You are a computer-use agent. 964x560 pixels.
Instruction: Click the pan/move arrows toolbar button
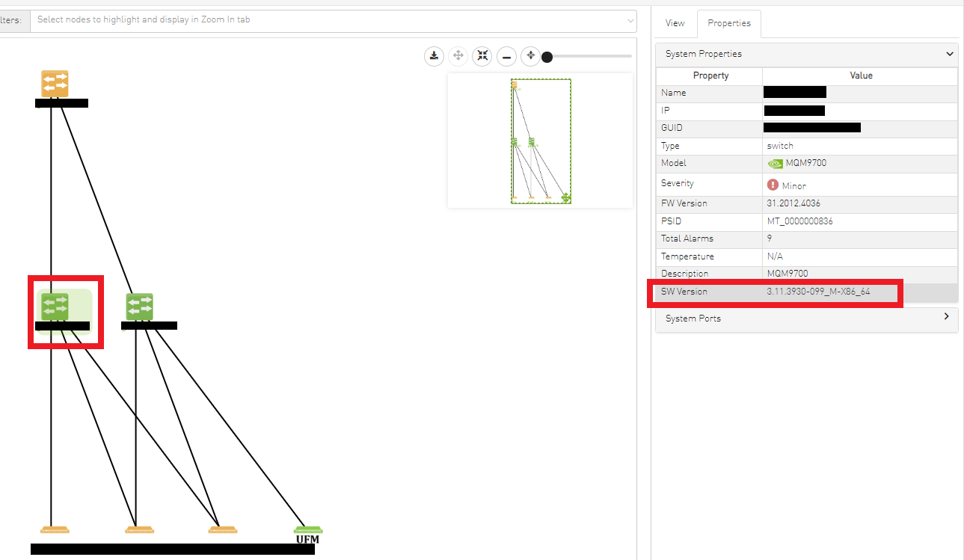coord(458,56)
